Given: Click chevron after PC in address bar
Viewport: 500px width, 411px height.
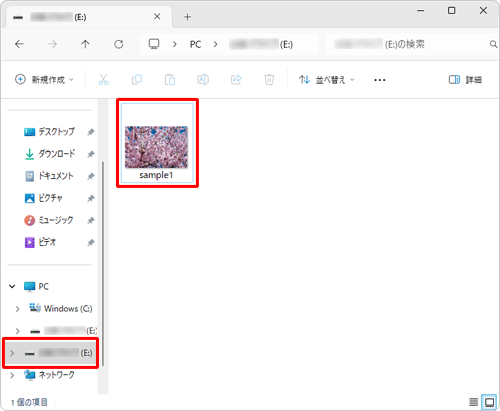Looking at the screenshot, I should (x=215, y=44).
